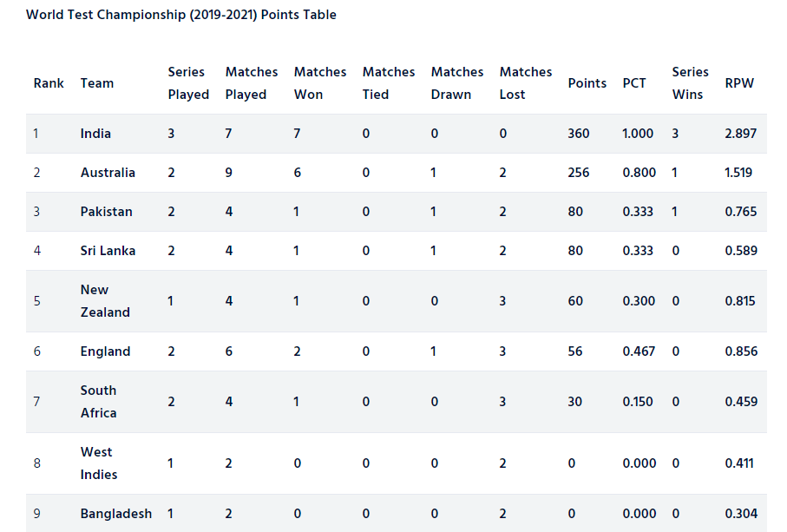Click the Matches Won column header
The image size is (787, 532).
[320, 83]
